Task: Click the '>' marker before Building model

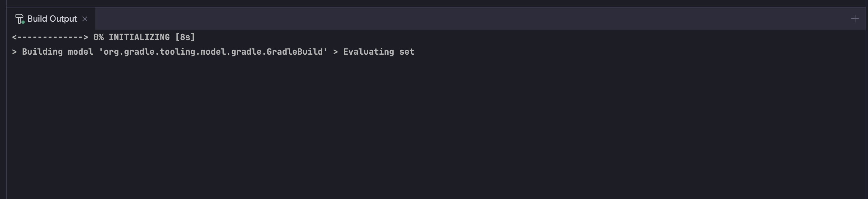Action: point(15,52)
